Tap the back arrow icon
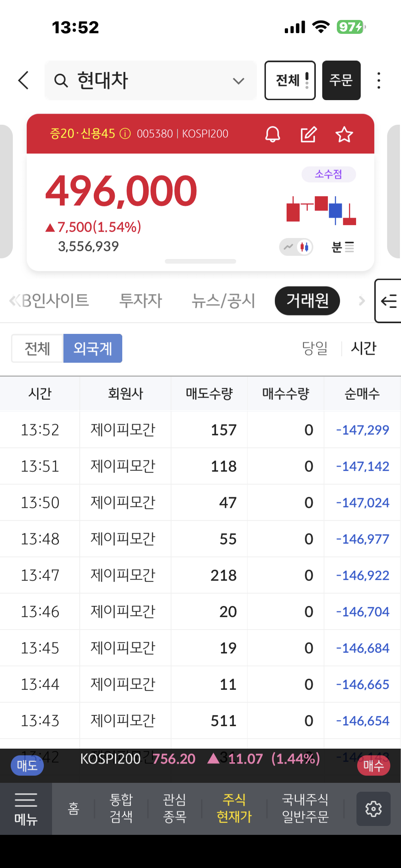401x868 pixels. (x=24, y=80)
